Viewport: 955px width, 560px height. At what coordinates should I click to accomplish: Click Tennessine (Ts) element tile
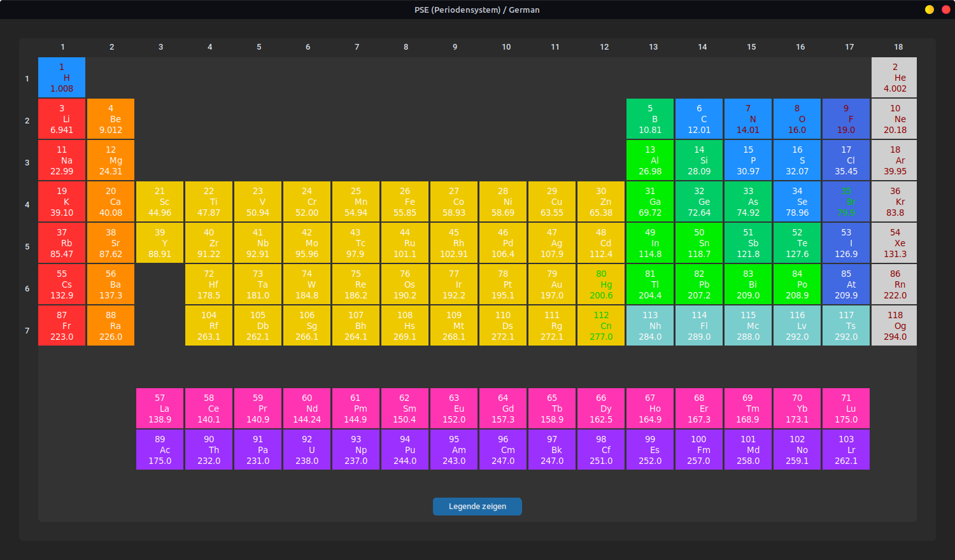[846, 326]
